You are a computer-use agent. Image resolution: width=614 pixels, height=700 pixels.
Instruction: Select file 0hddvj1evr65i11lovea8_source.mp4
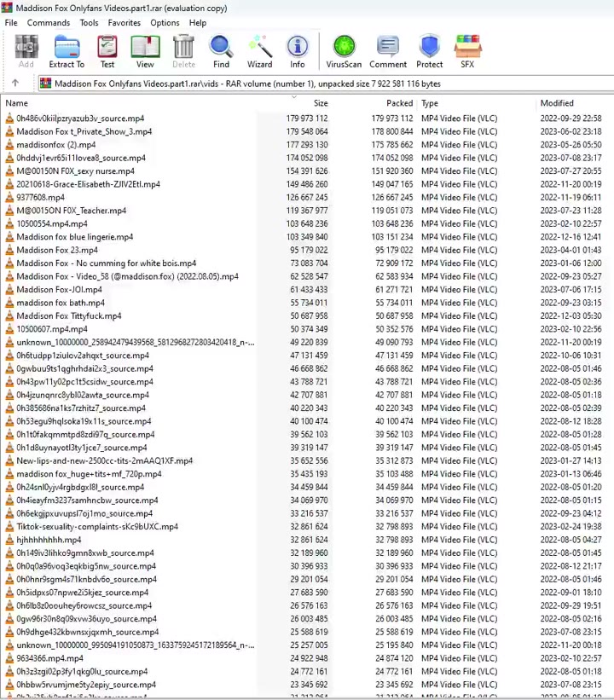pyautogui.click(x=81, y=158)
